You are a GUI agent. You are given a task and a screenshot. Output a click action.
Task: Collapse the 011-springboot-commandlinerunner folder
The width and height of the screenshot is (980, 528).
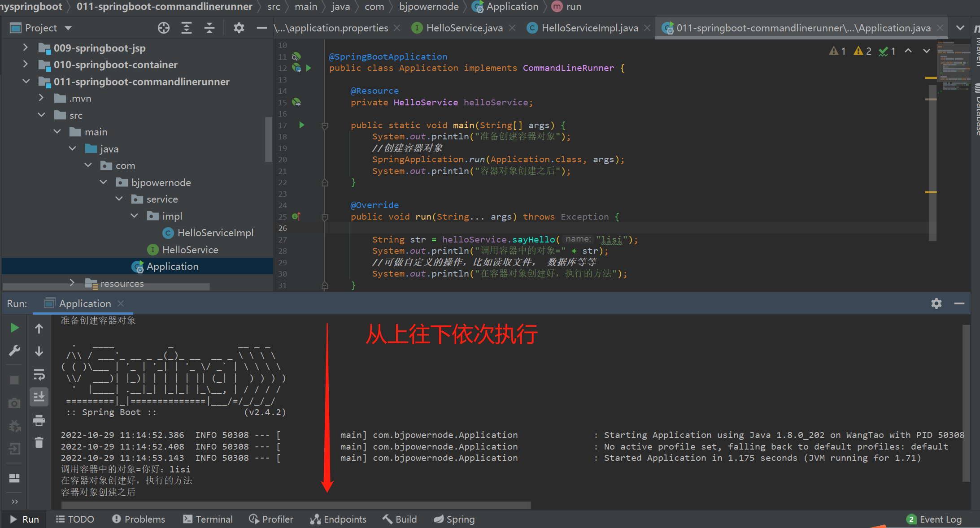pyautogui.click(x=26, y=81)
